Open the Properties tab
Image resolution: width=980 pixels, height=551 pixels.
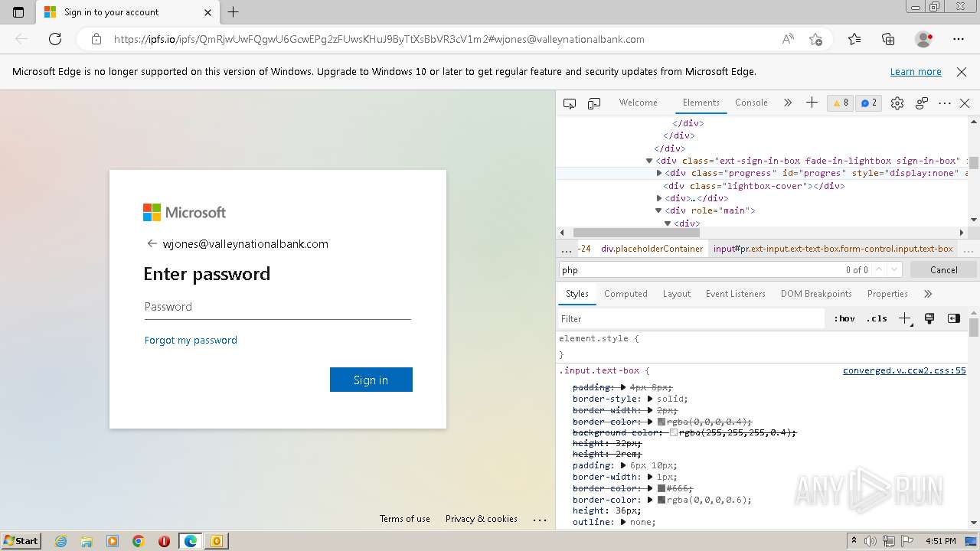pos(887,294)
